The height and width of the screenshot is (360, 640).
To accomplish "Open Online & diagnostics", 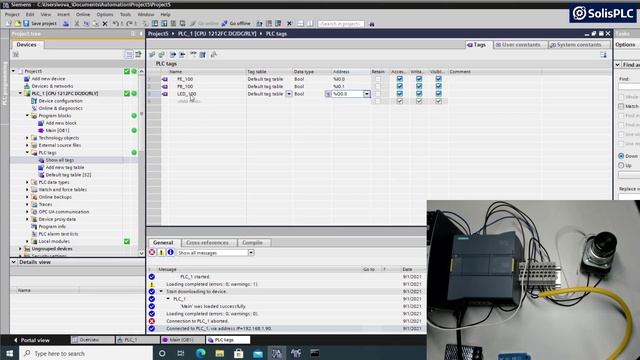I will [x=60, y=108].
